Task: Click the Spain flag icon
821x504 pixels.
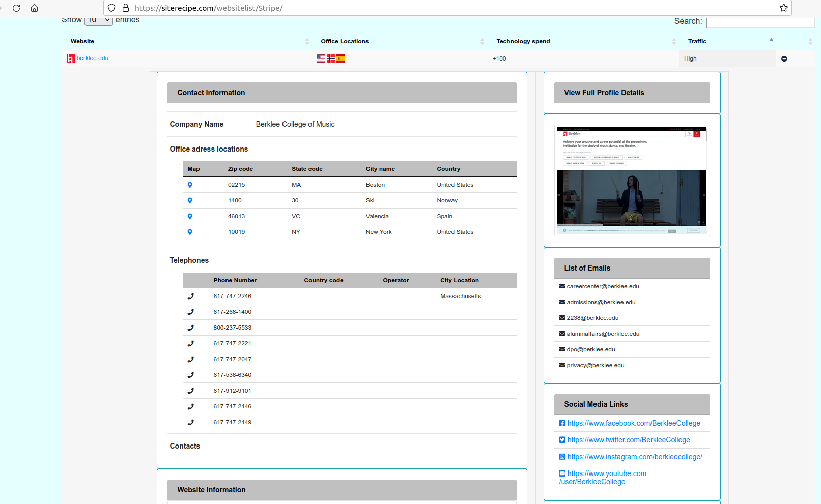Action: coord(341,58)
